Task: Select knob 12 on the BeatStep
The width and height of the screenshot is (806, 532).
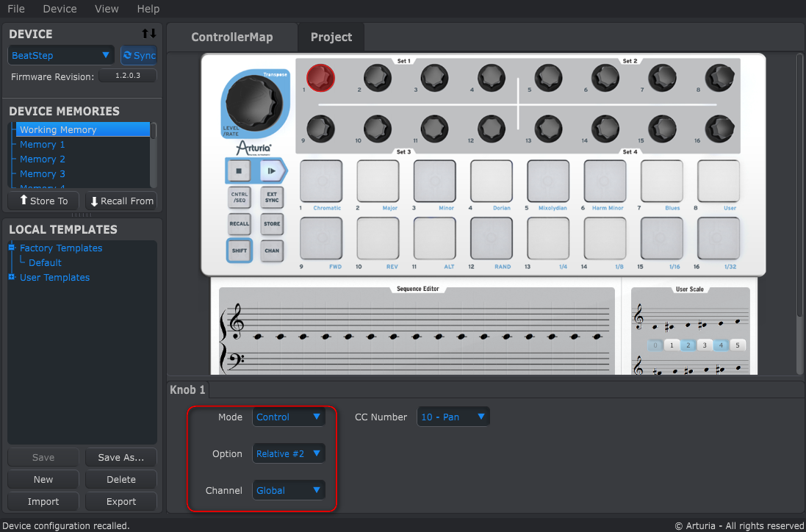Action: tap(491, 129)
